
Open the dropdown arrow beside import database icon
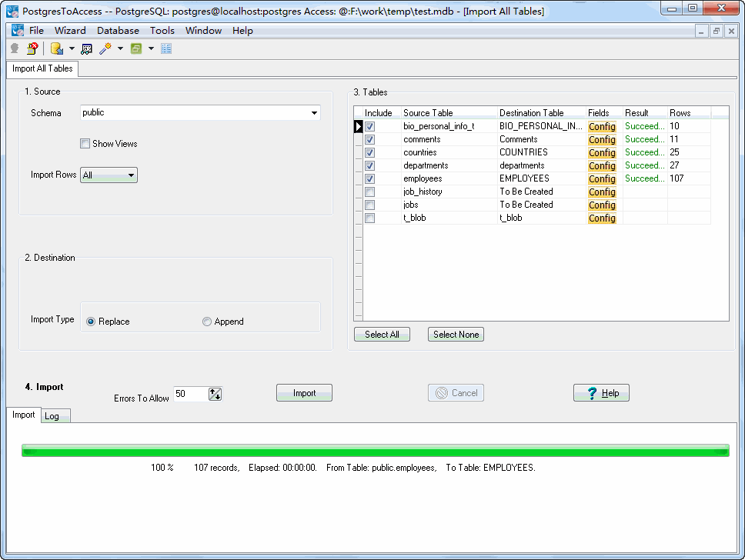pos(72,48)
